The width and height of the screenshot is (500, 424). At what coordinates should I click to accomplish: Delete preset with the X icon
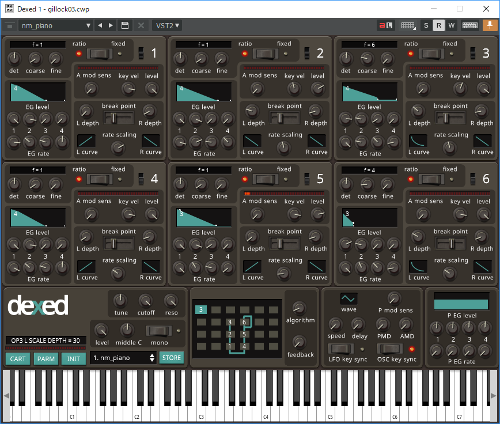141,26
